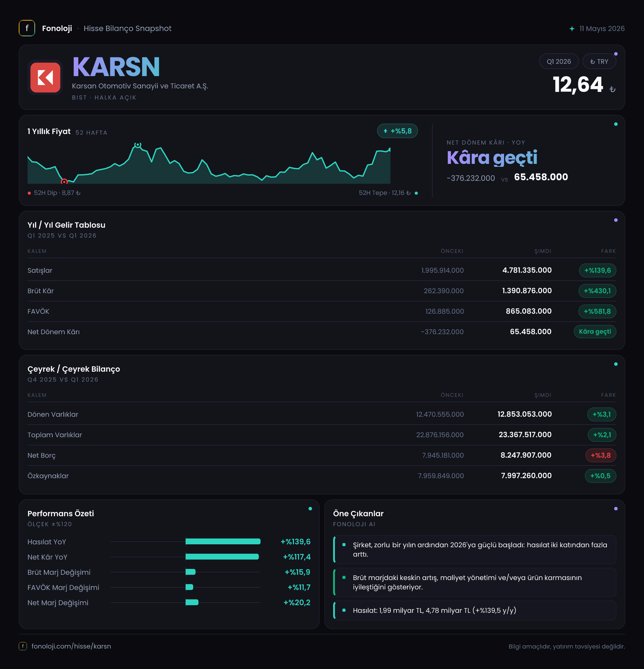Click the "Çeyrek / Çeyrek Bilanço" heading
644x669 pixels.
[x=74, y=369]
